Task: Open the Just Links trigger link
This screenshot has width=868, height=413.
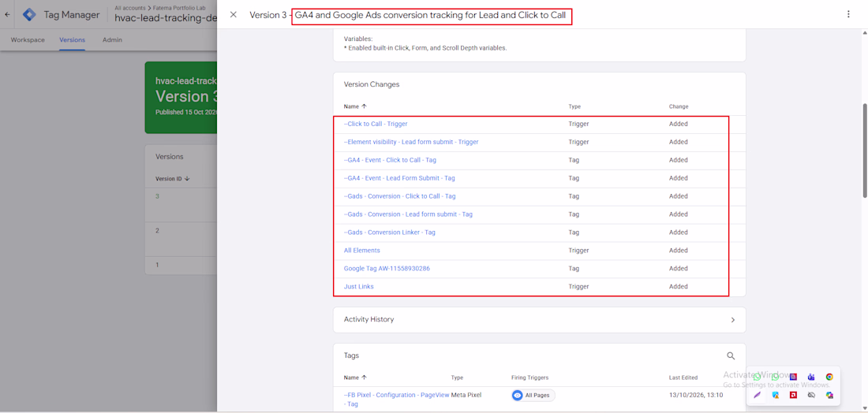Action: click(359, 286)
